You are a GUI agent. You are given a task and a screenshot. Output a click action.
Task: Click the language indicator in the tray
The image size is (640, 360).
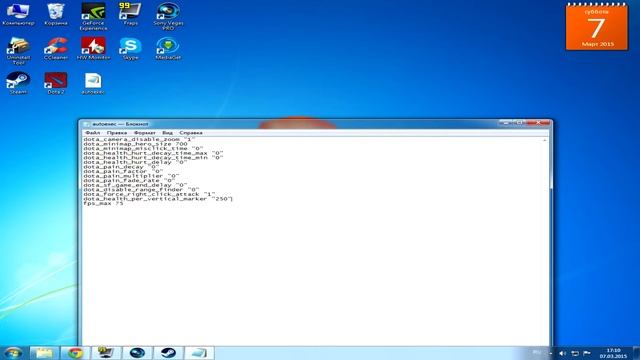tap(537, 353)
